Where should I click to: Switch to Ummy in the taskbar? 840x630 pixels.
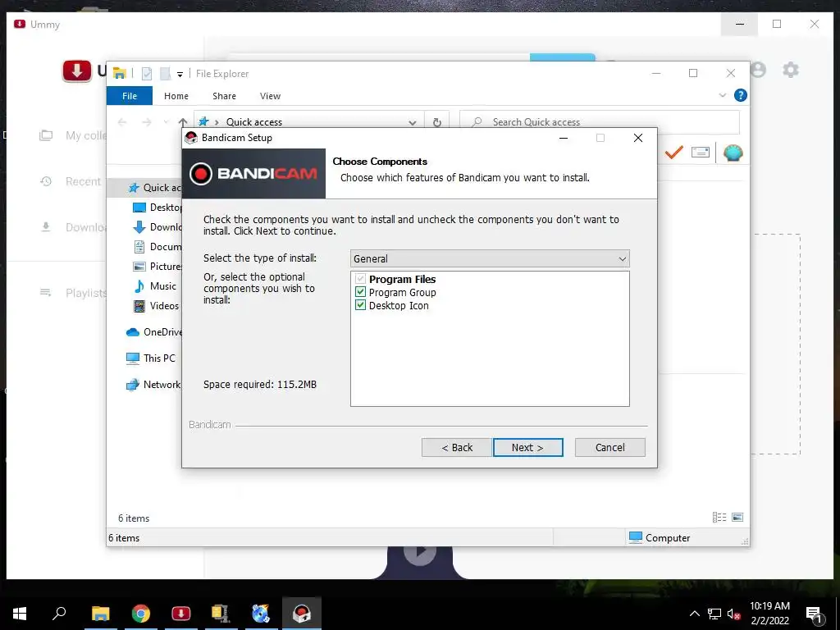[181, 614]
